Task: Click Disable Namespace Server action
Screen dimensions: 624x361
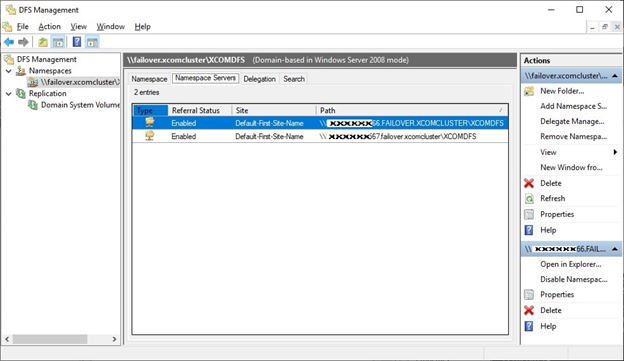Action: tap(574, 279)
